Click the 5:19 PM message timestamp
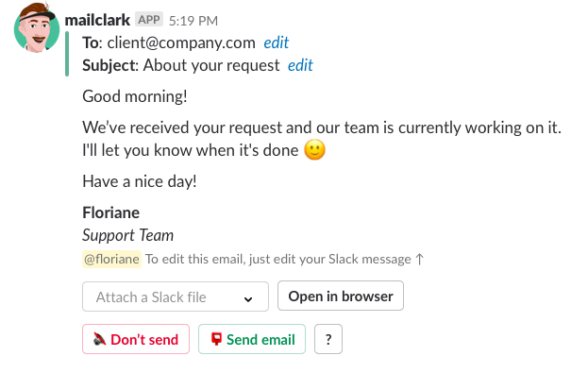 click(x=193, y=21)
